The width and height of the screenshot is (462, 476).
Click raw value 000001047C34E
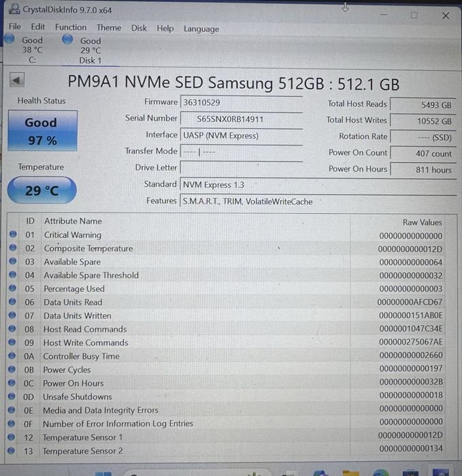411,329
